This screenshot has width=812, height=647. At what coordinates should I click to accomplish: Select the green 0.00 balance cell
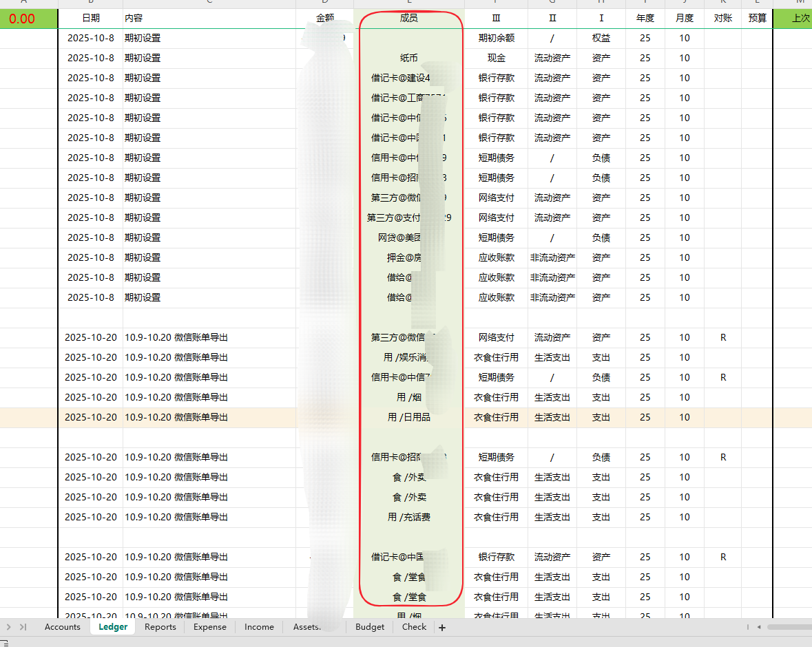point(22,19)
